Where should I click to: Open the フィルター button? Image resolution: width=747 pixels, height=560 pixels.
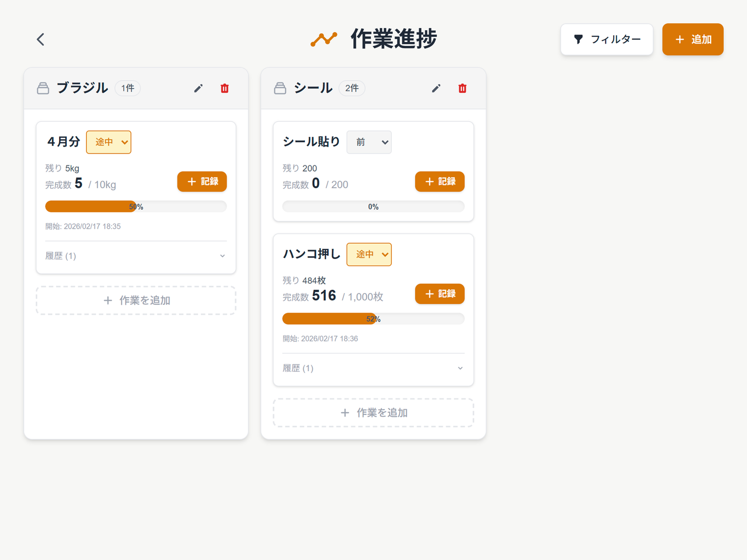point(607,39)
